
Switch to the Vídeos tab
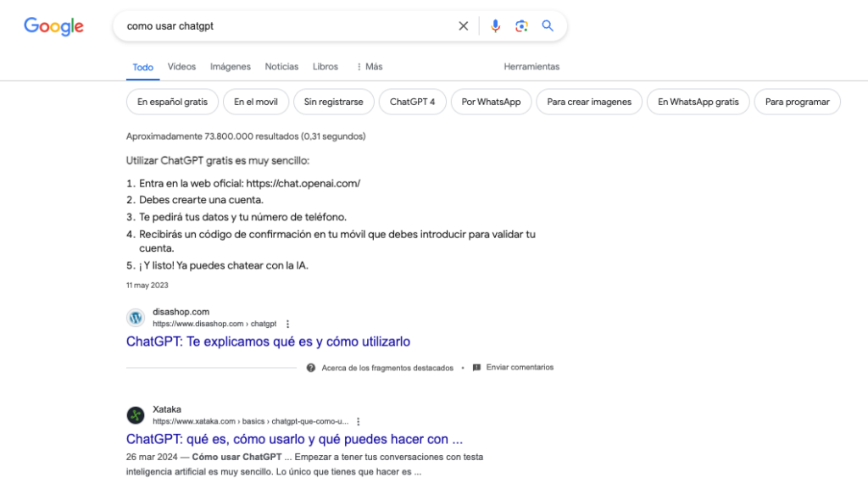click(x=181, y=66)
